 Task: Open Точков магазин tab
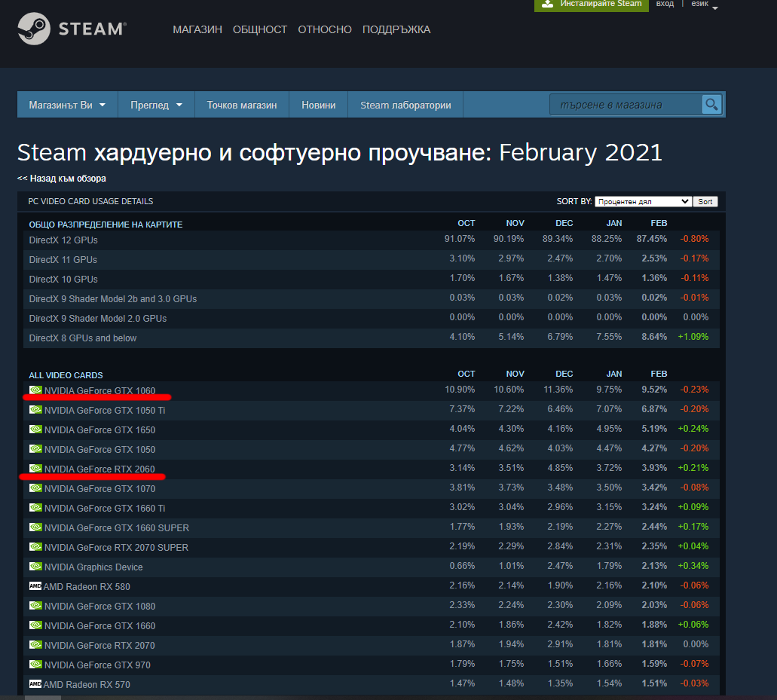pos(242,105)
